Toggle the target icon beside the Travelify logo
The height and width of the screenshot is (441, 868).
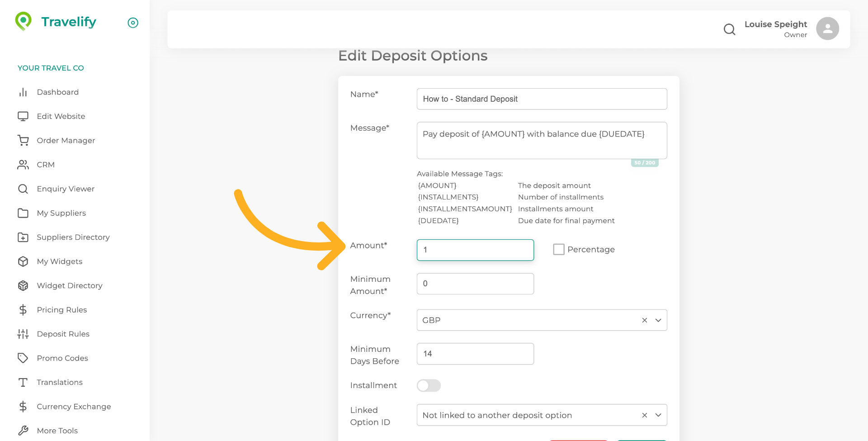click(x=132, y=23)
